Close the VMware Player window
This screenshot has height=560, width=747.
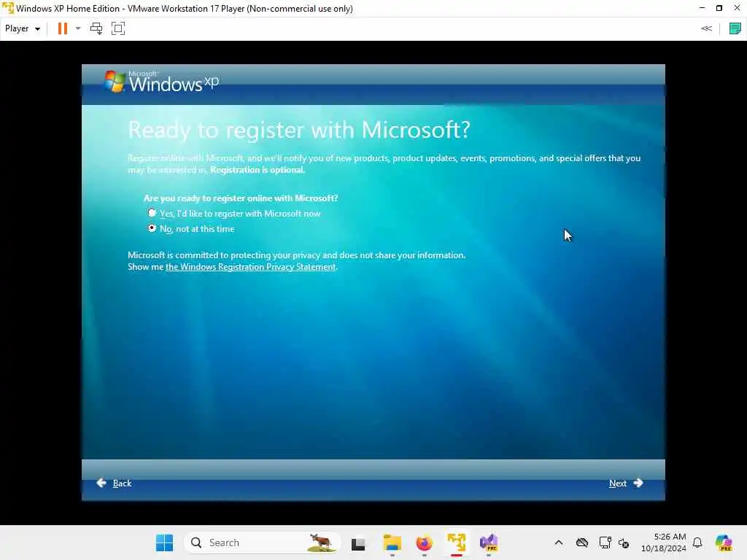point(737,8)
